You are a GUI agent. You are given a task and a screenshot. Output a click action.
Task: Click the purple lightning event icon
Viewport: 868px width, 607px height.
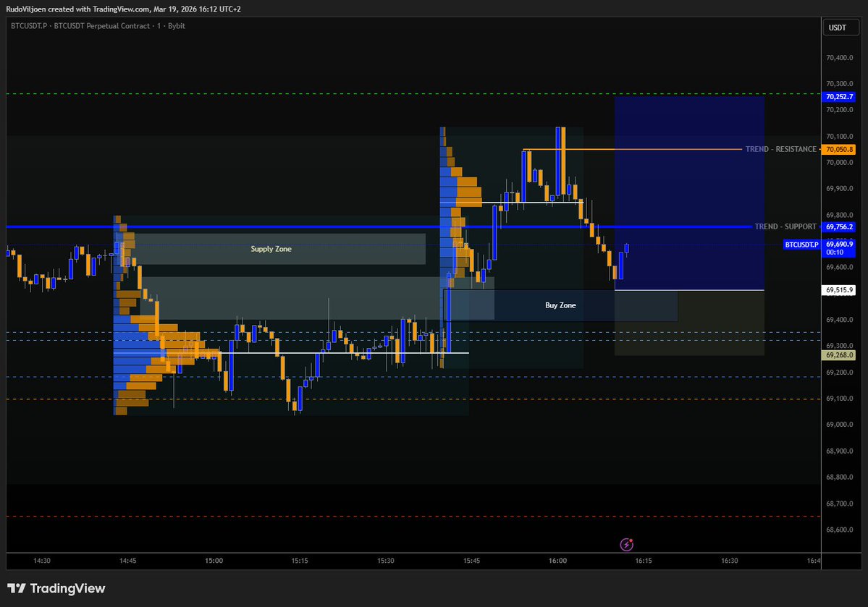[626, 545]
